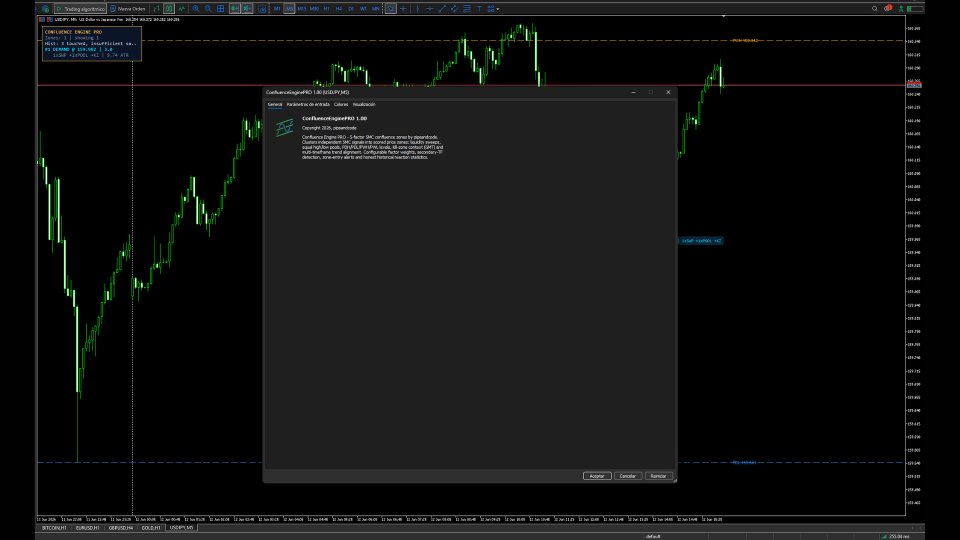Select the M1 timeframe
The height and width of the screenshot is (540, 960).
277,9
